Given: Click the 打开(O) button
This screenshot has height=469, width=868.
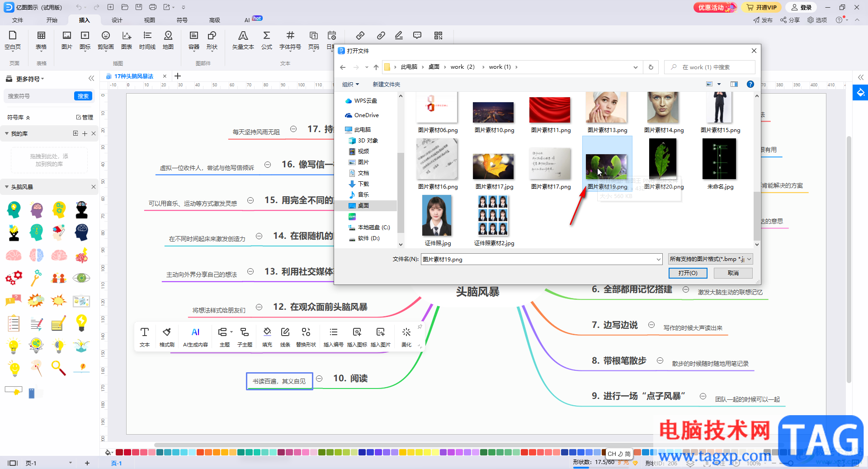Looking at the screenshot, I should pyautogui.click(x=688, y=273).
